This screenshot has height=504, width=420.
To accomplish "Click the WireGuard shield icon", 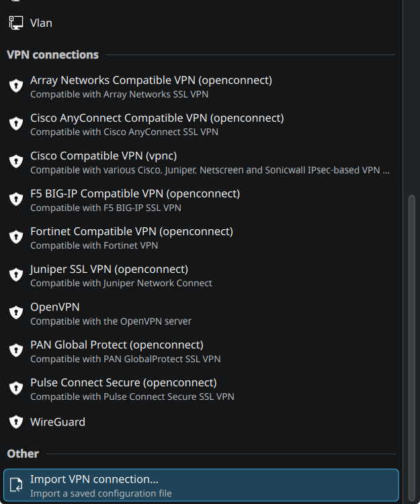I will 16,422.
